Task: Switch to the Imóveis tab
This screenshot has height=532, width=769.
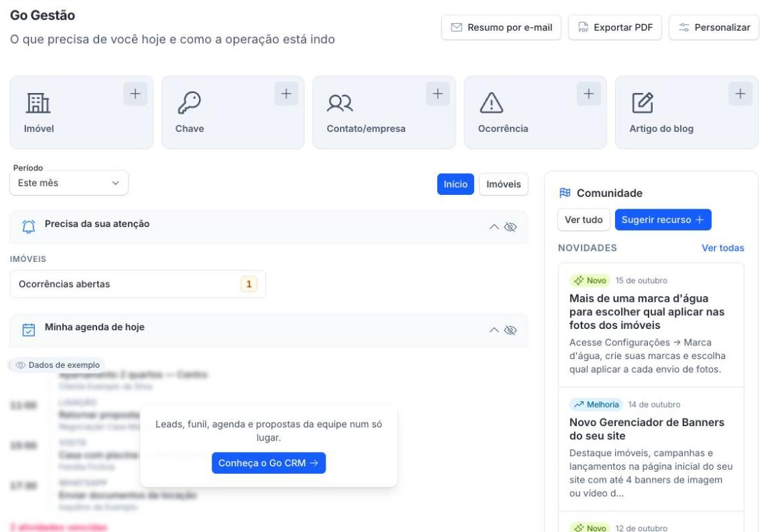Action: coord(504,184)
